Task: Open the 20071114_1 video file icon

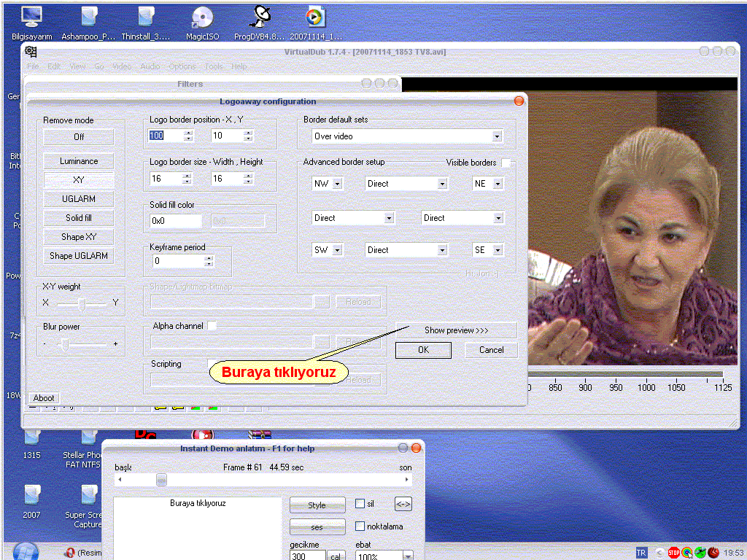Action: [315, 22]
